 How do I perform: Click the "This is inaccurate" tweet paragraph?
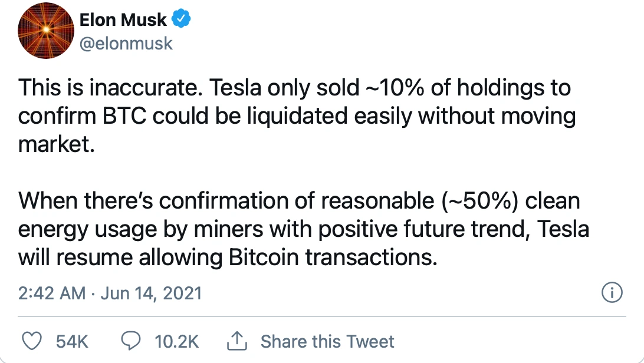[297, 115]
